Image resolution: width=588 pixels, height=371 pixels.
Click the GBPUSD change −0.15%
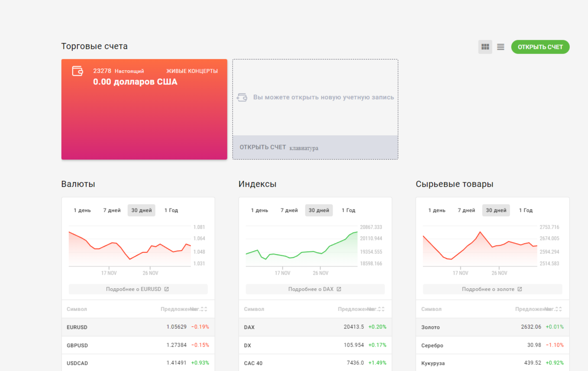pyautogui.click(x=200, y=345)
